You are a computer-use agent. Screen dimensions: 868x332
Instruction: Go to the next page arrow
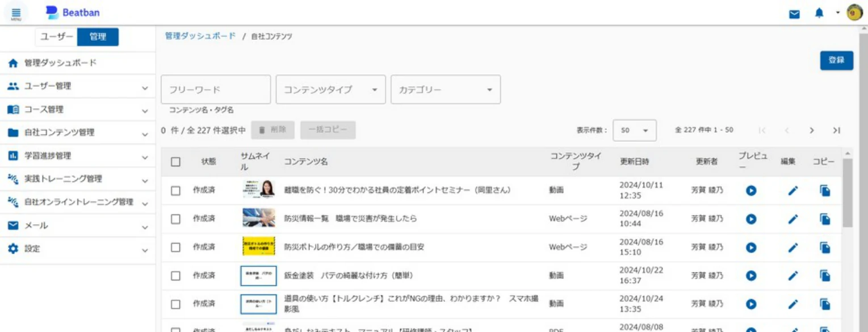point(812,131)
